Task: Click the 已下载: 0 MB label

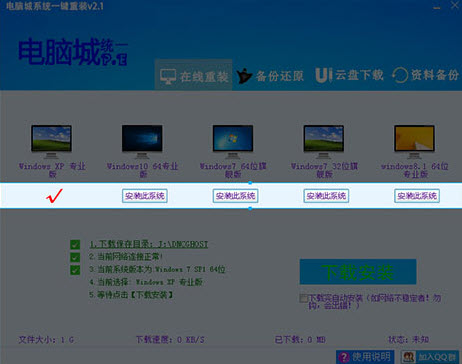Action: click(300, 340)
